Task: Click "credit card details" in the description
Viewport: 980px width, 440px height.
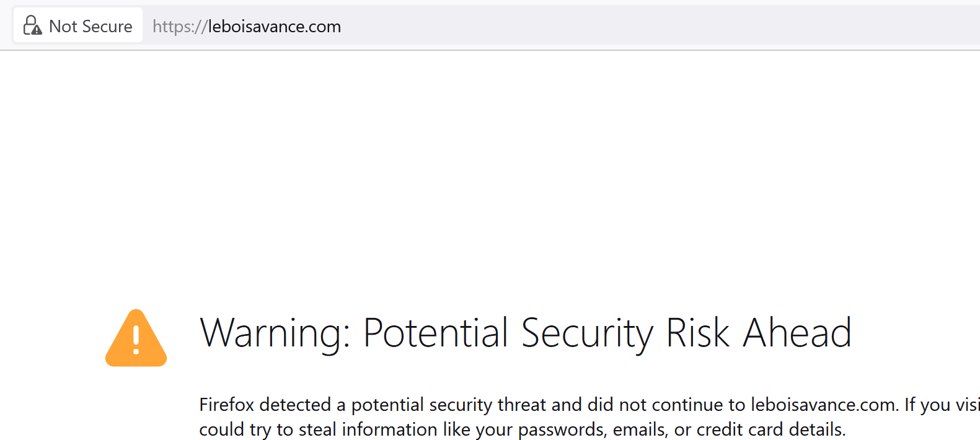Action: 770,429
